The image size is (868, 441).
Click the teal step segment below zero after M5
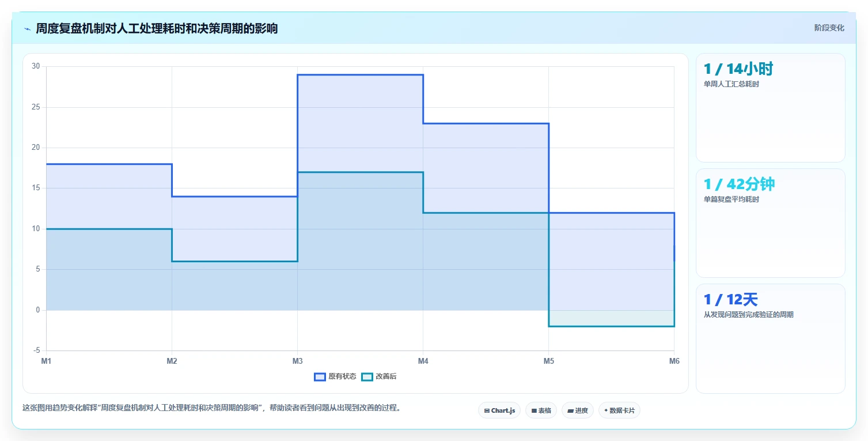coord(611,326)
